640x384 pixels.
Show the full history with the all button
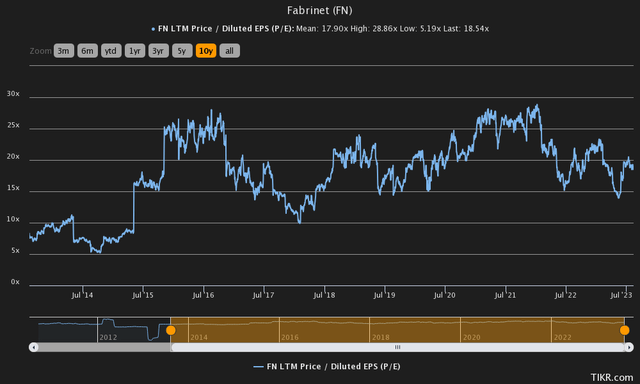point(229,51)
